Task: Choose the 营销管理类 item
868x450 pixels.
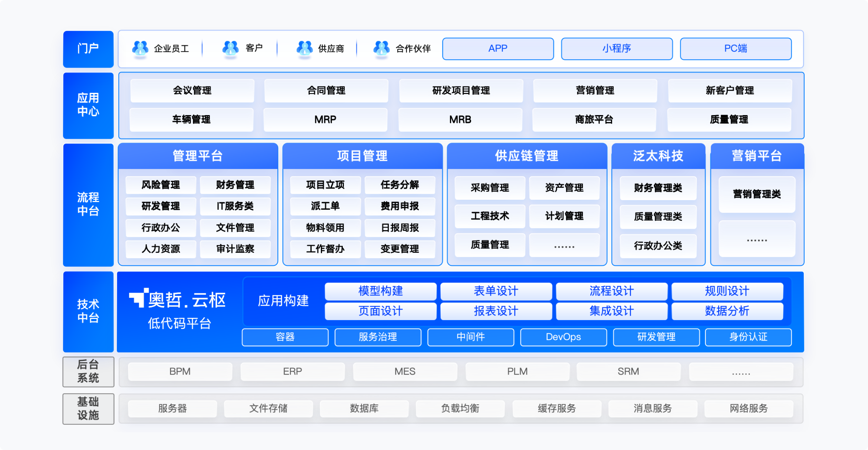Action: 757,194
